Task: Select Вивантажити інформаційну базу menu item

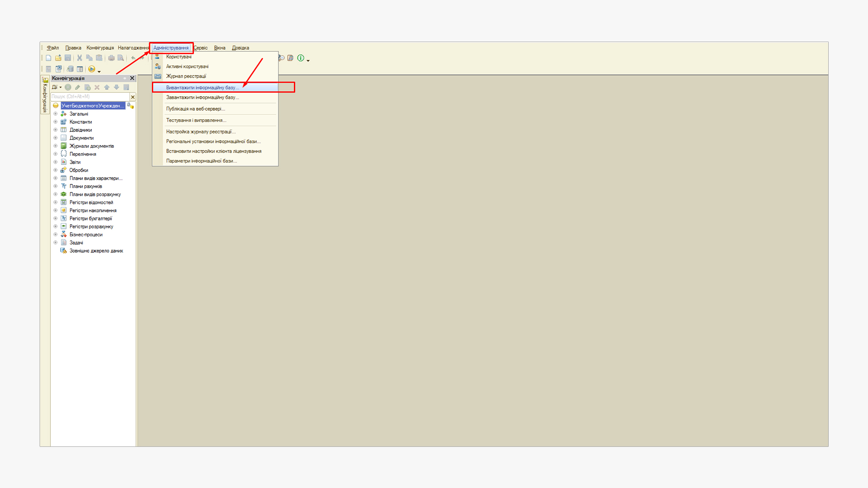Action: [202, 88]
